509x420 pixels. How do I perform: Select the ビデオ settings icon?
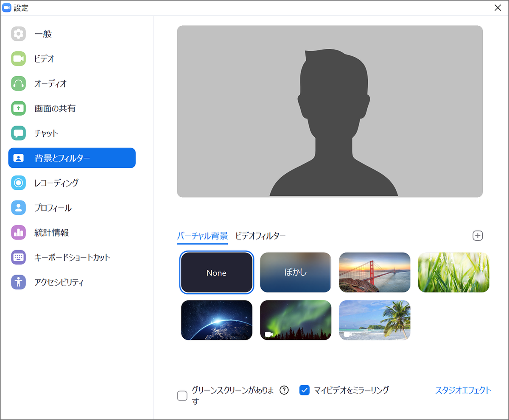click(x=19, y=58)
